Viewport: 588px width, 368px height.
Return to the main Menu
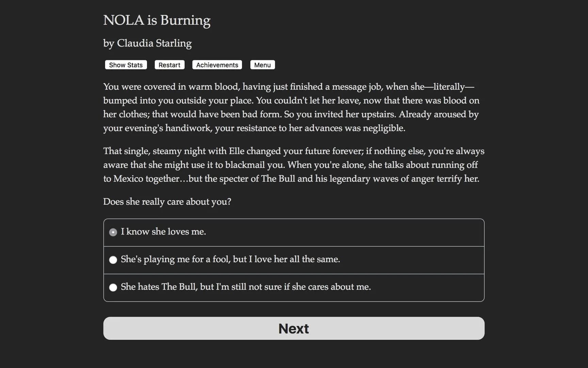click(x=262, y=65)
